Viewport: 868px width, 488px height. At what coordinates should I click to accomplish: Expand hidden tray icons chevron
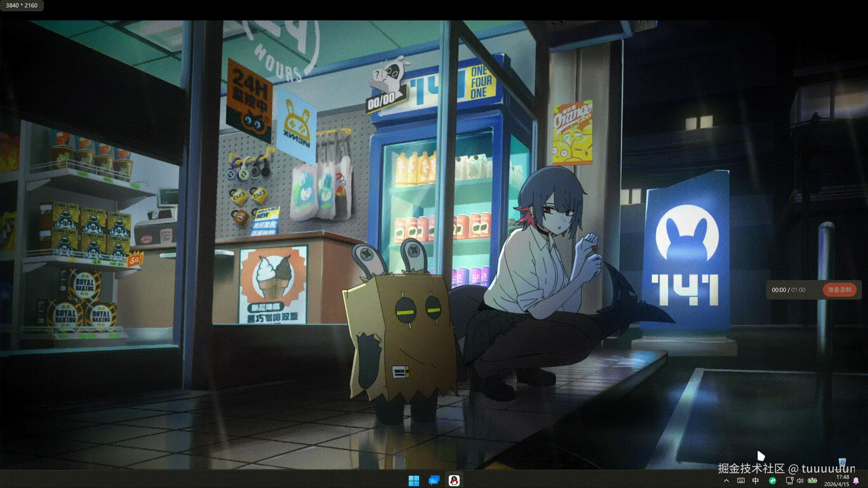pos(726,481)
